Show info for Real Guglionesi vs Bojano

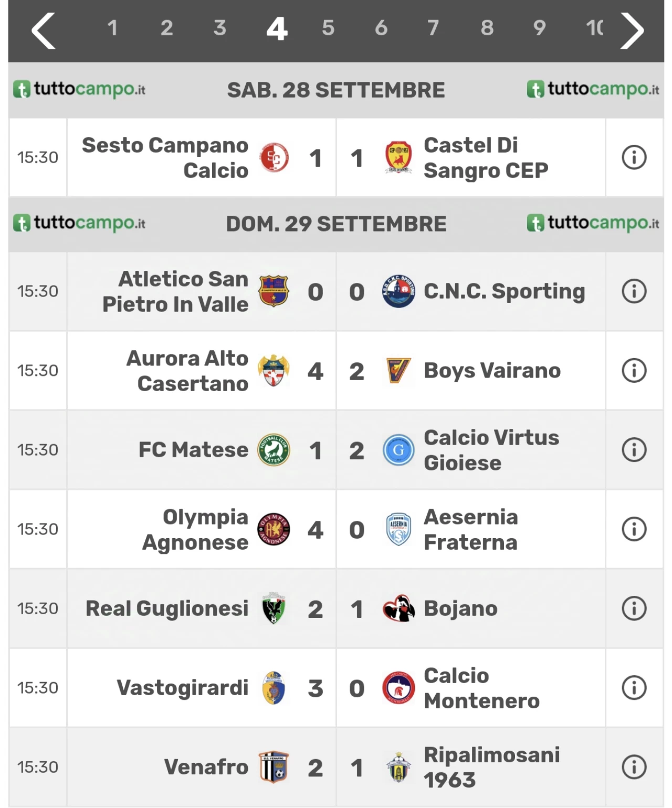tap(634, 608)
